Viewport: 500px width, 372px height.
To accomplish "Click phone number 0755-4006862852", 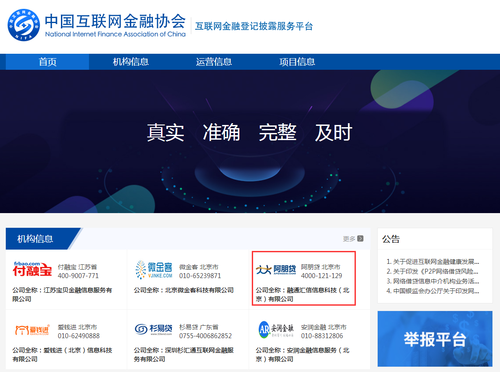I will coord(205,336).
